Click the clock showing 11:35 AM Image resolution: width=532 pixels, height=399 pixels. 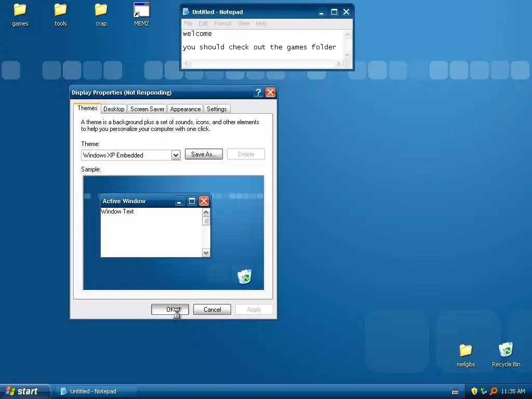click(x=513, y=391)
